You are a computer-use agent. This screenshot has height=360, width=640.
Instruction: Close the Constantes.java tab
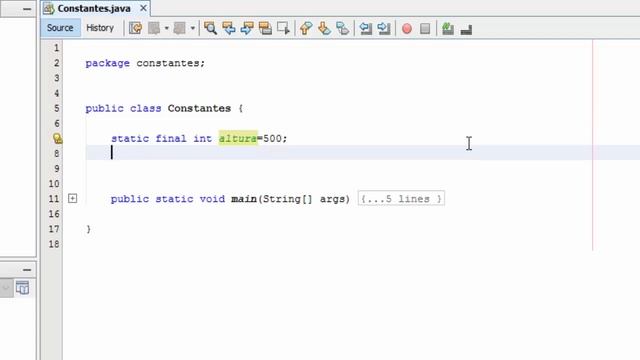coord(143,8)
